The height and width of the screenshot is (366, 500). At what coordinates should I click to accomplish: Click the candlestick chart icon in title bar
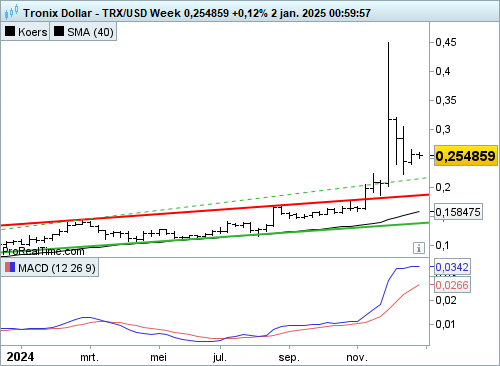click(x=11, y=13)
